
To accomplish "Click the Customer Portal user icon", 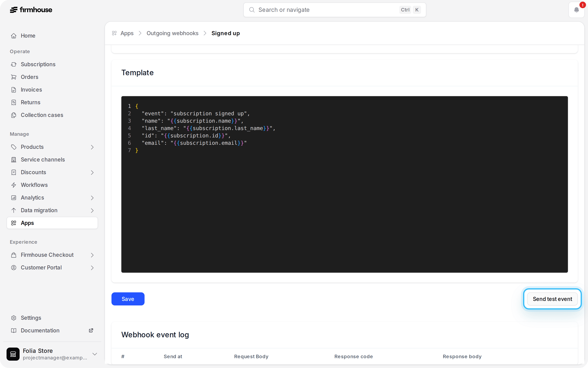I will point(14,267).
